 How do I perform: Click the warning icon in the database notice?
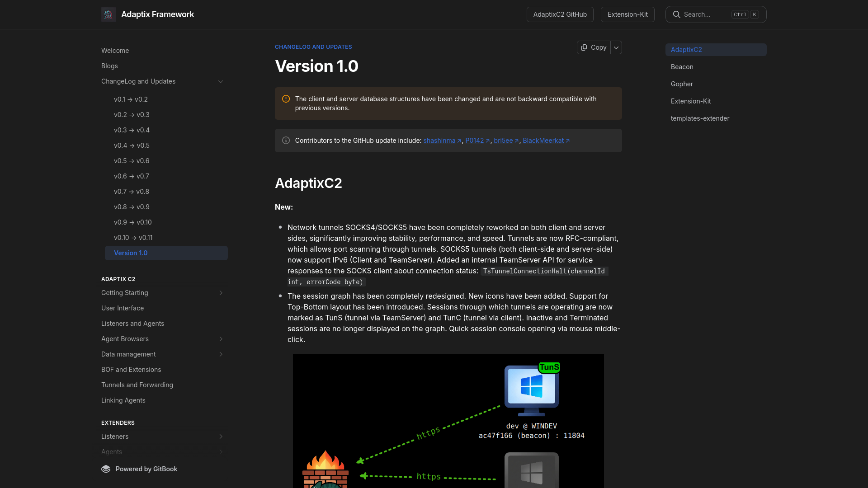pos(285,98)
